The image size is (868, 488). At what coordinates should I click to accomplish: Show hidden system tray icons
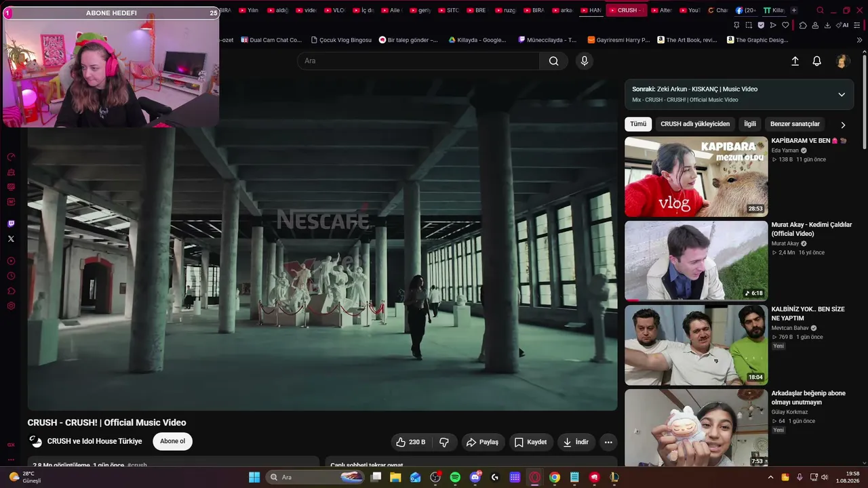tap(770, 477)
